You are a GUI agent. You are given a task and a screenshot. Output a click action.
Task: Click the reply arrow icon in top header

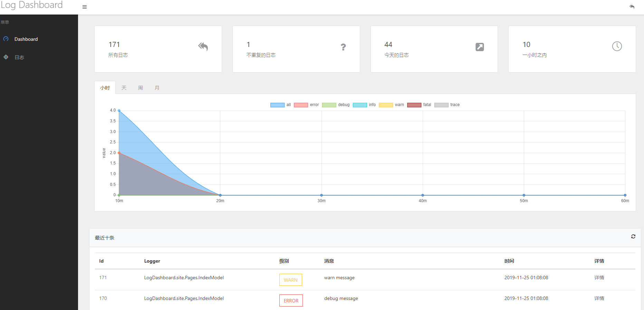click(x=632, y=7)
